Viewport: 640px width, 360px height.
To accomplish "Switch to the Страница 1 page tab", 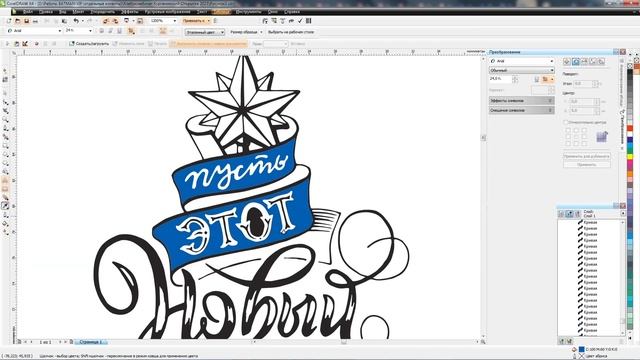I will tap(91, 342).
